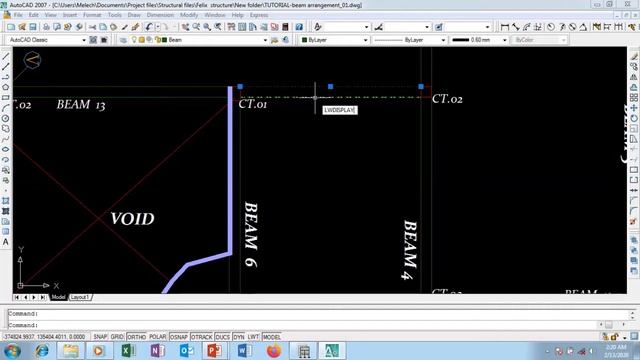Toggle DUCS in status bar
Screen dimensions: 640x360
point(222,337)
